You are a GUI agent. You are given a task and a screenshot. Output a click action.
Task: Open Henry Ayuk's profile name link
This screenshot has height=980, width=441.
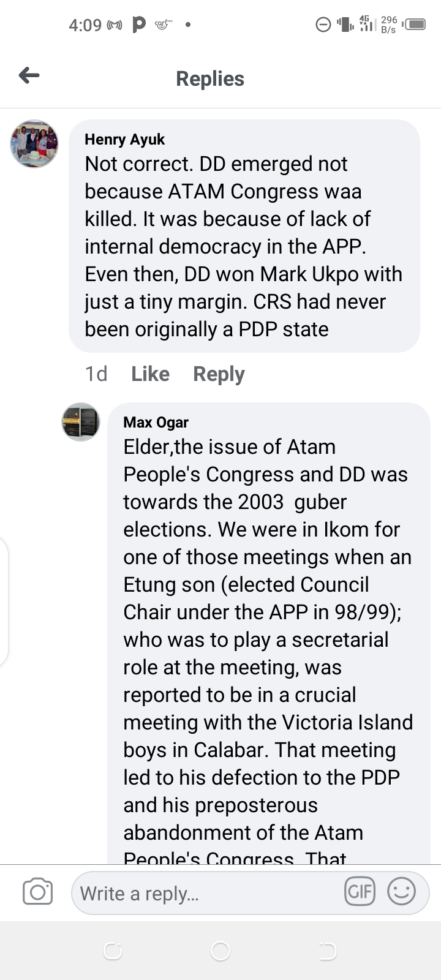click(x=124, y=140)
